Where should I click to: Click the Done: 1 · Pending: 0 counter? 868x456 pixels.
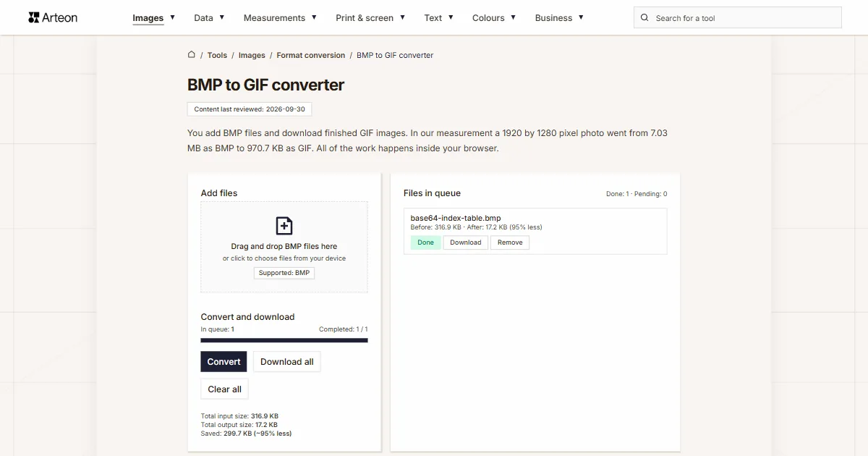[x=637, y=194]
